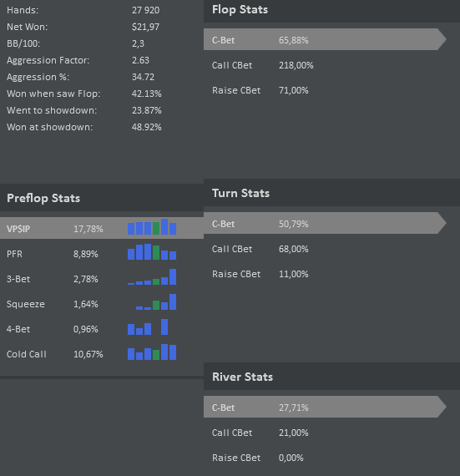Viewport: 460px width, 476px height.
Task: Select the River C-Bet highlighted row
Action: [325, 407]
